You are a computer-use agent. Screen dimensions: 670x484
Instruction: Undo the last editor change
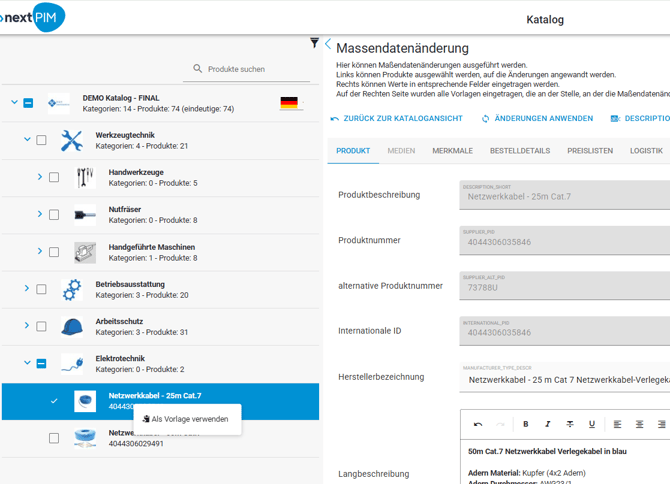pyautogui.click(x=478, y=425)
